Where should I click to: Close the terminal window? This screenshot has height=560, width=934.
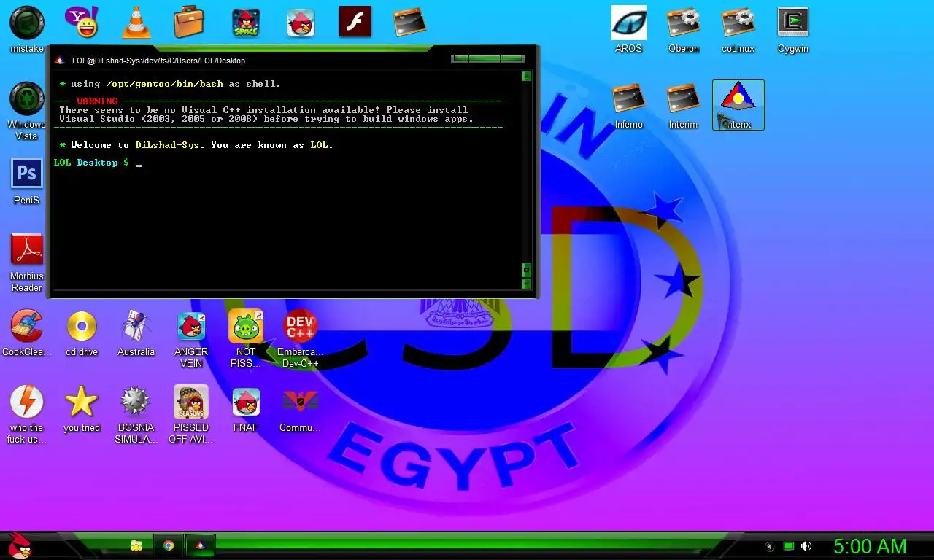pos(513,59)
